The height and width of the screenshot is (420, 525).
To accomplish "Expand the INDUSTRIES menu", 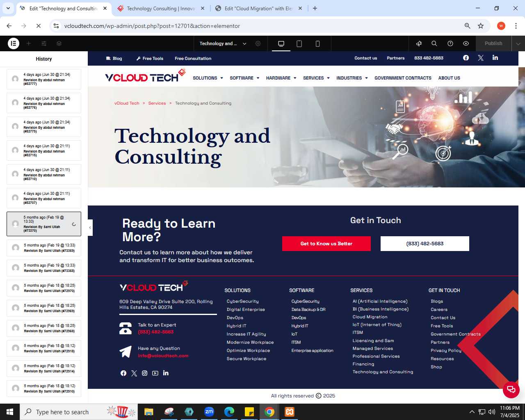I will (x=352, y=78).
